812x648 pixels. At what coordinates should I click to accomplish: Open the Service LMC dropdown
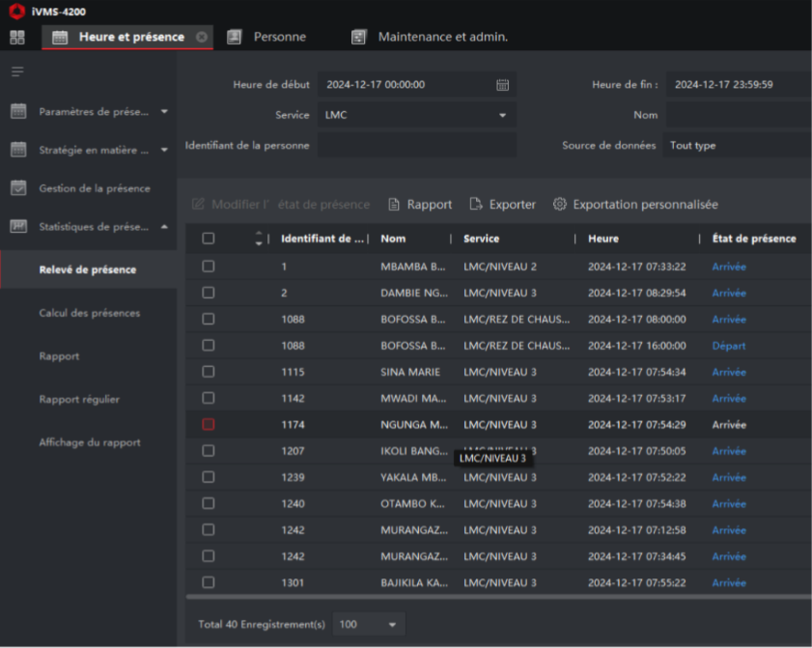coord(417,115)
